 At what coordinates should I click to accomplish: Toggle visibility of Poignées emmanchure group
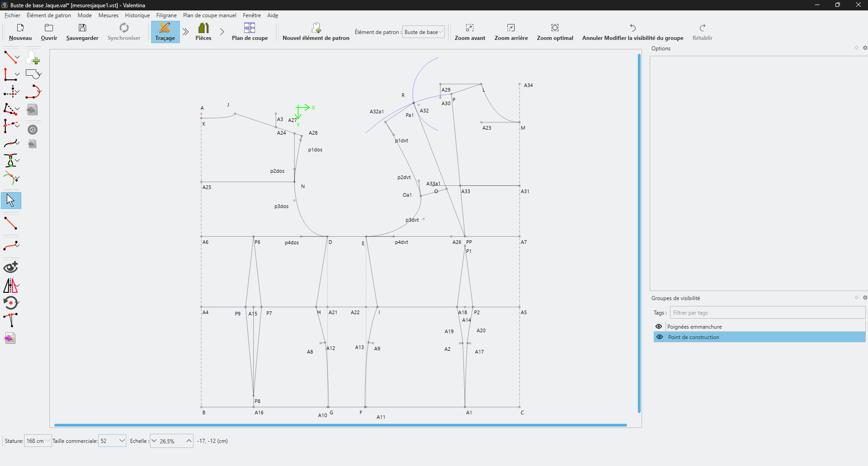(659, 326)
